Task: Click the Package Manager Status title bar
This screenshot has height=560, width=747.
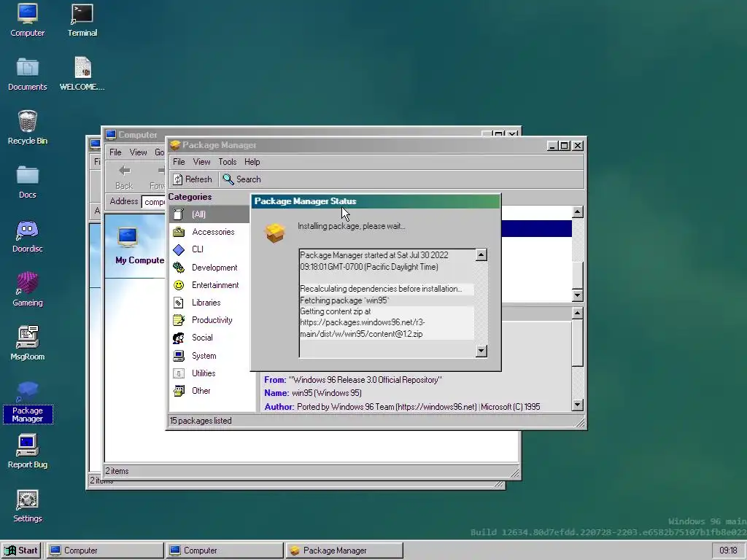Action: point(376,201)
